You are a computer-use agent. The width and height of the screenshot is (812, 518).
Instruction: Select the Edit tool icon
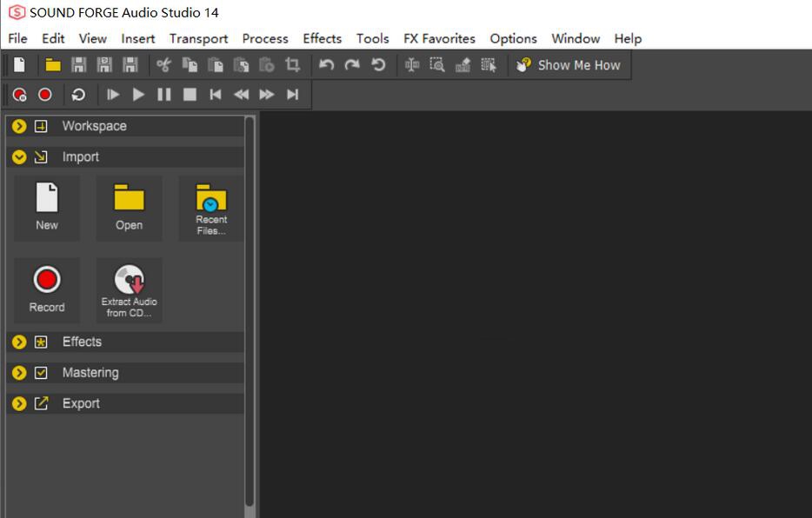[412, 64]
